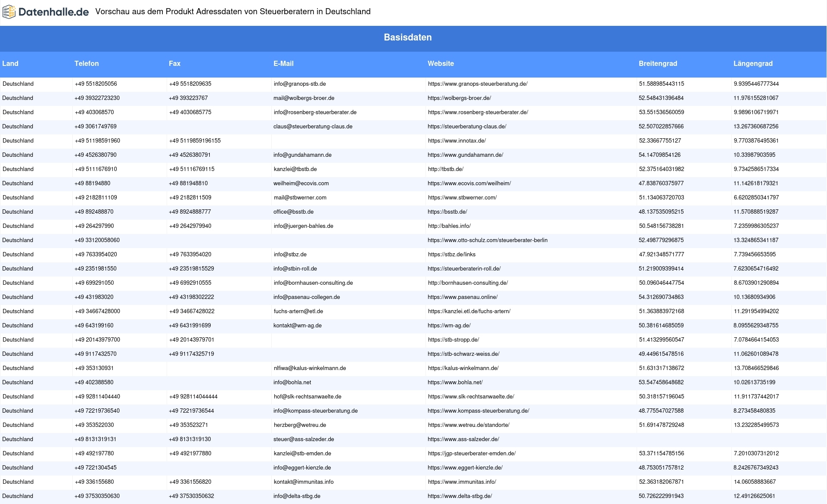Screen dimensions: 827x504
Task: Select the Fax column header
Action: (x=174, y=63)
